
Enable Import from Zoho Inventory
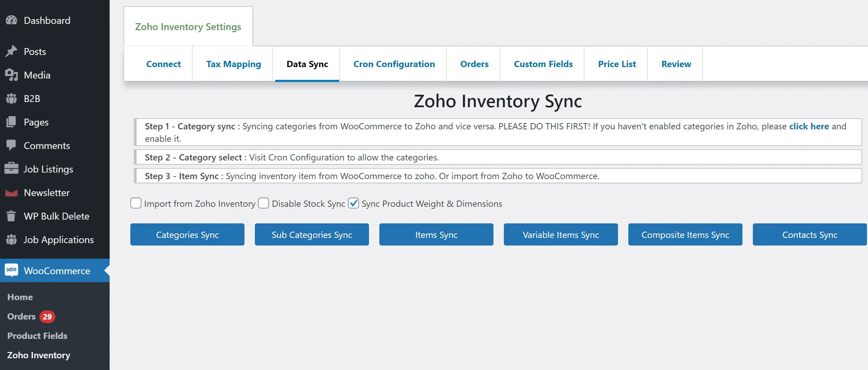coord(136,203)
